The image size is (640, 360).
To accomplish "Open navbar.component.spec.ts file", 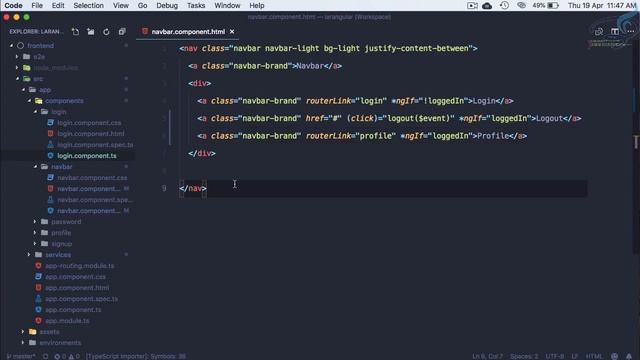I will click(x=95, y=200).
